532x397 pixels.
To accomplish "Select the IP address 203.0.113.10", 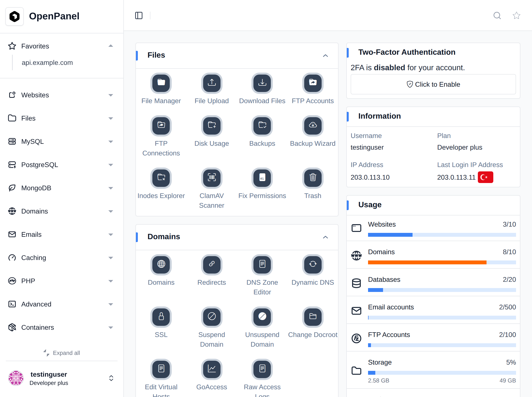I will tap(370, 177).
